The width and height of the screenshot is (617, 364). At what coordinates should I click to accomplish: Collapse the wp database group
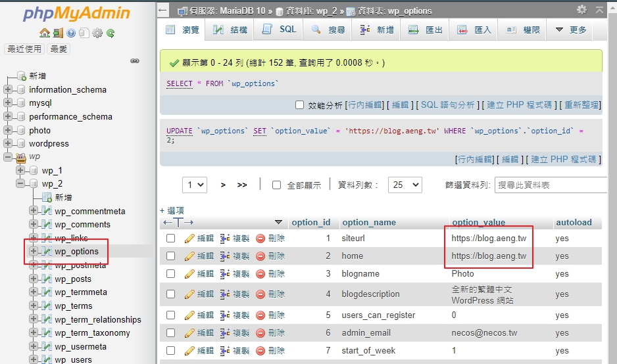coord(7,157)
